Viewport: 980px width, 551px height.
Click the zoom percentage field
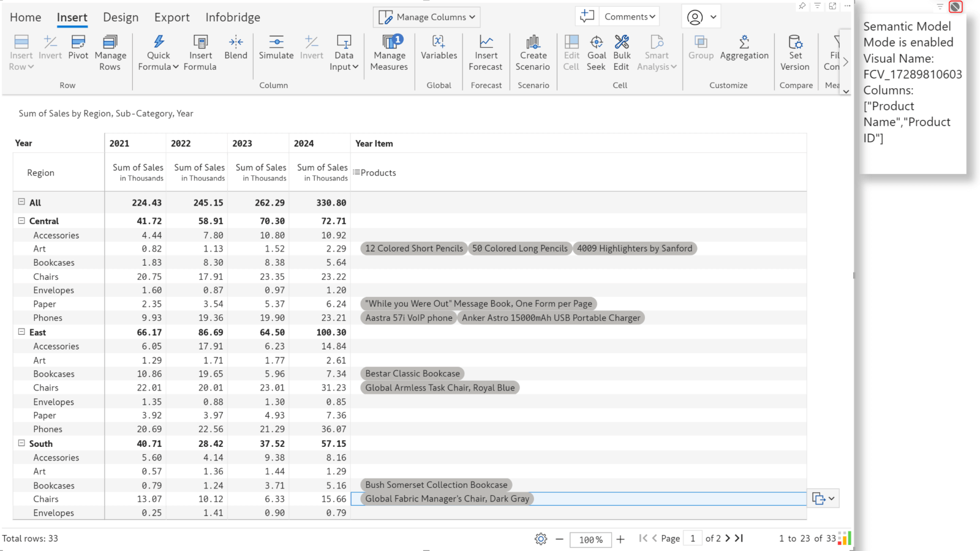click(x=590, y=539)
